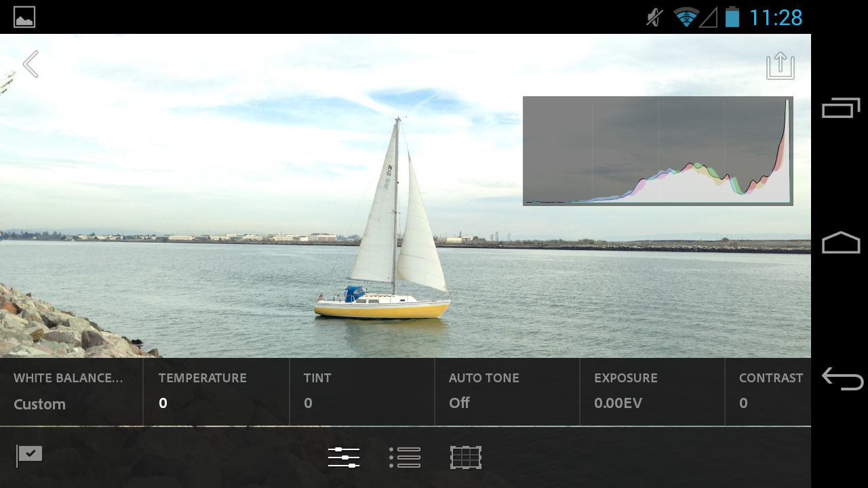Open the White Balance Custom setting
868x488 pixels.
tap(71, 392)
